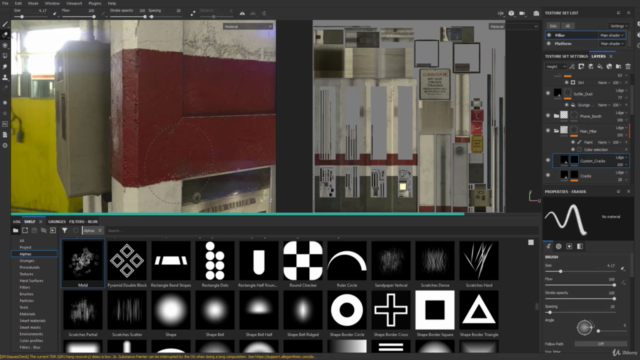Hide the Cracks layer
The width and height of the screenshot is (640, 360).
pyautogui.click(x=548, y=175)
